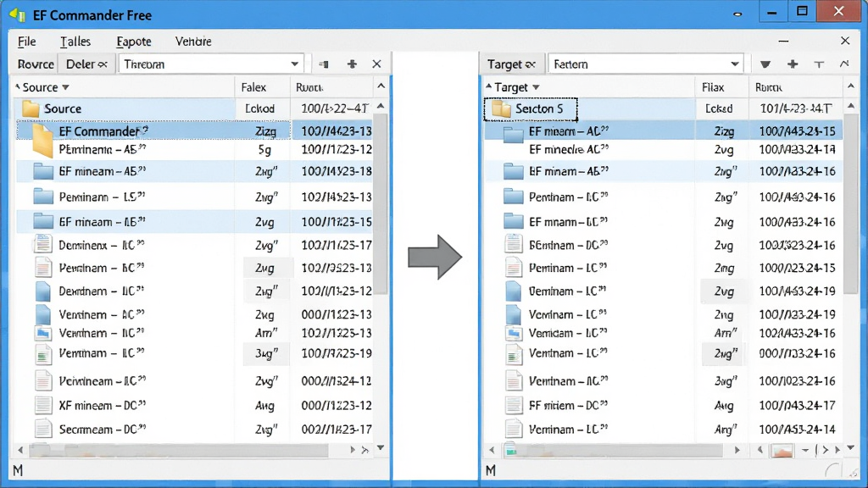
Task: Select the FF mitiem – DC file
Action: pyautogui.click(x=663, y=406)
